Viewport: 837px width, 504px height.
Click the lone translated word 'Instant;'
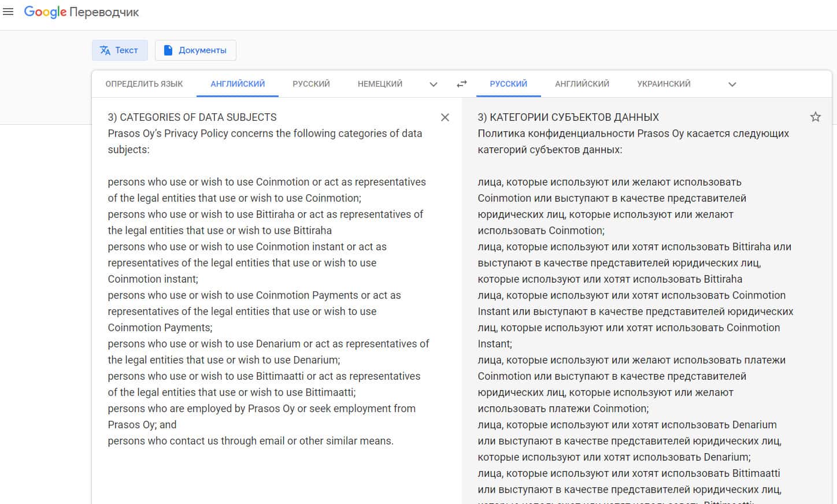[495, 344]
